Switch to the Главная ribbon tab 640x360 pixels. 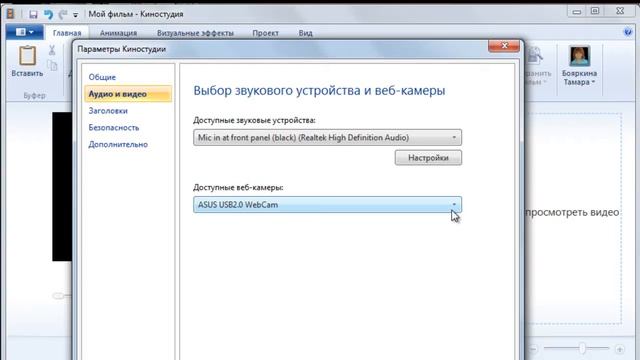pyautogui.click(x=67, y=33)
